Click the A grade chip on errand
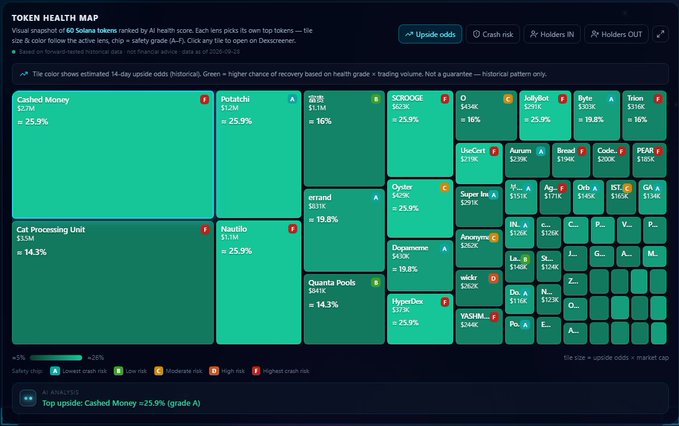 tap(376, 197)
